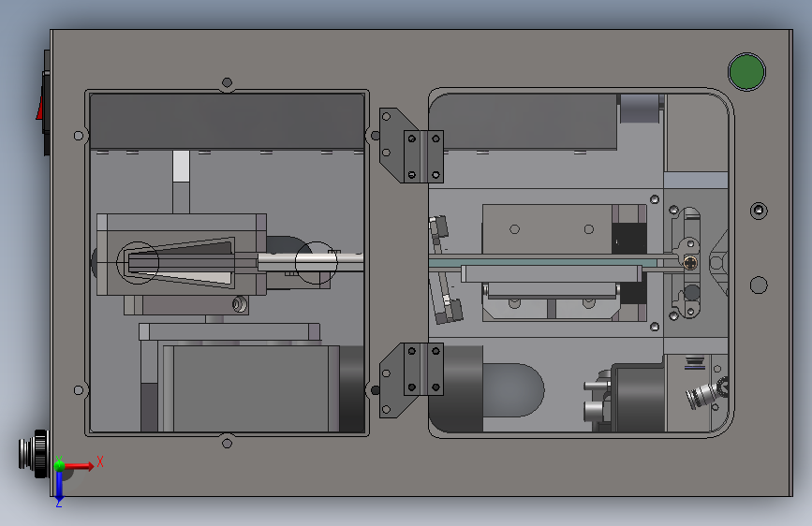Click the green Y axis dot of the triad
The height and width of the screenshot is (526, 812).
(60, 464)
